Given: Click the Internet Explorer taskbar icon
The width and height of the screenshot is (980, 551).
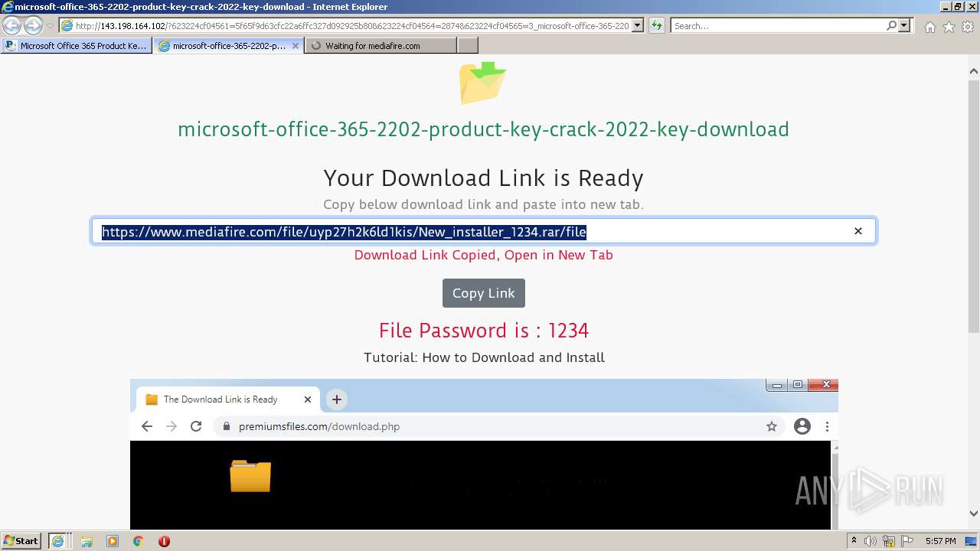Looking at the screenshot, I should tap(57, 541).
